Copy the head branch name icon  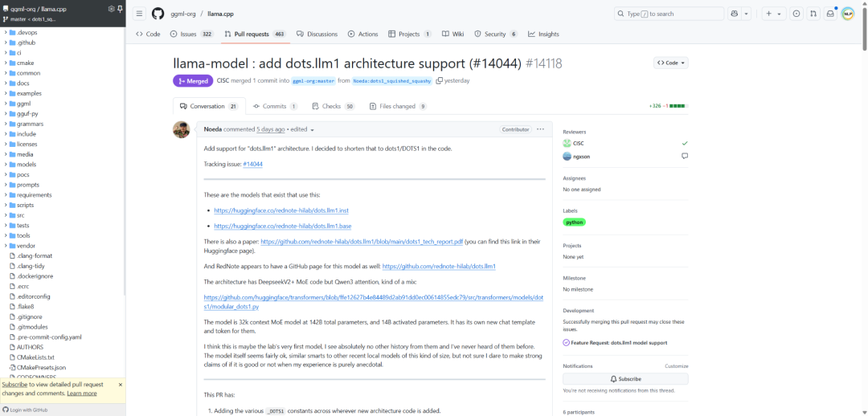(439, 81)
